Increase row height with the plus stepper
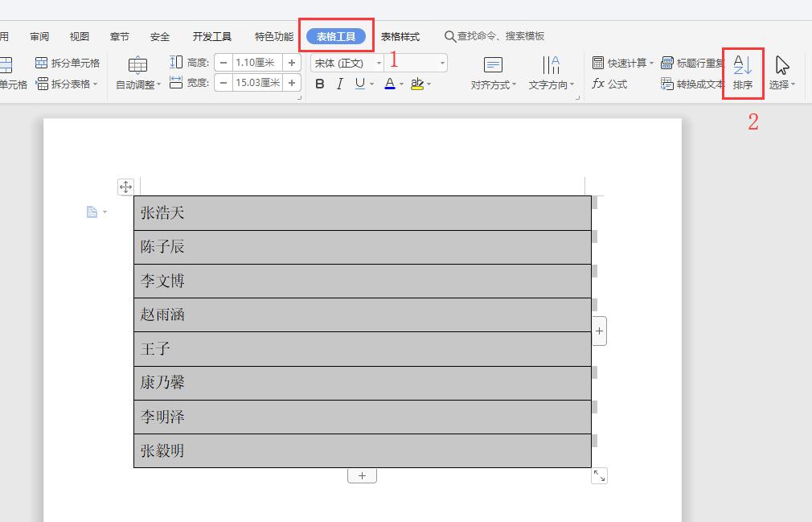812x522 pixels. tap(292, 61)
